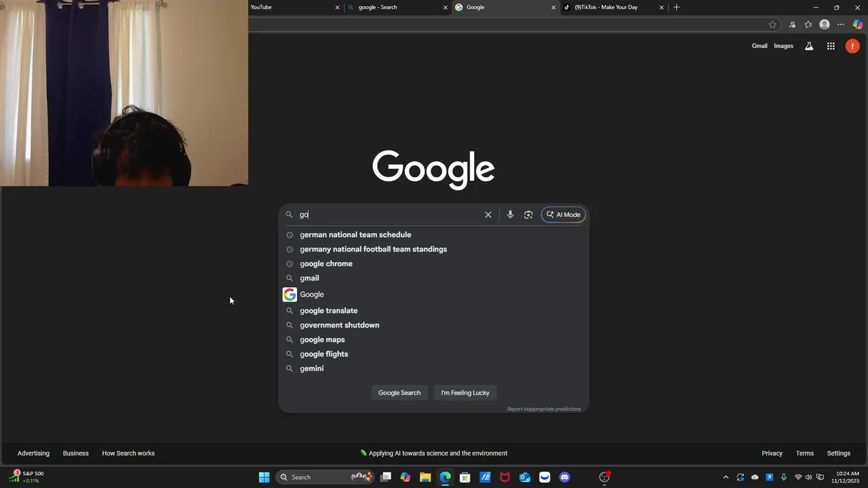Viewport: 868px width, 488px height.
Task: Select the gemini suggestion
Action: tap(433, 369)
